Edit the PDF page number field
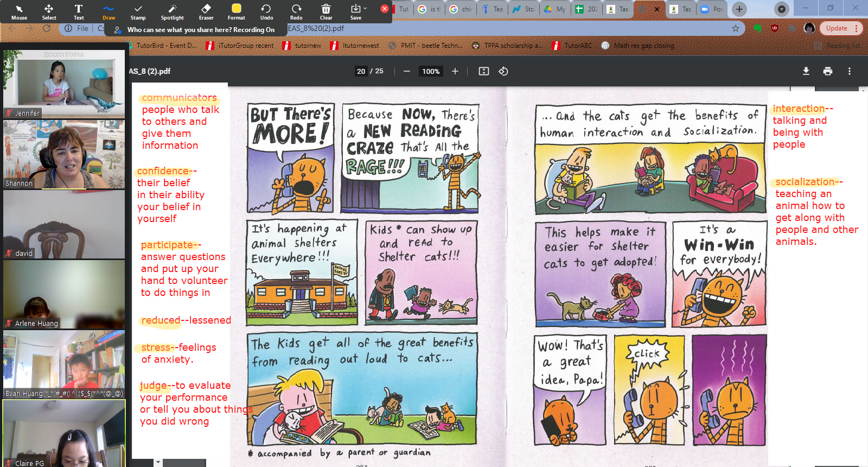Screen dimensions: 868x467 (x=361, y=71)
